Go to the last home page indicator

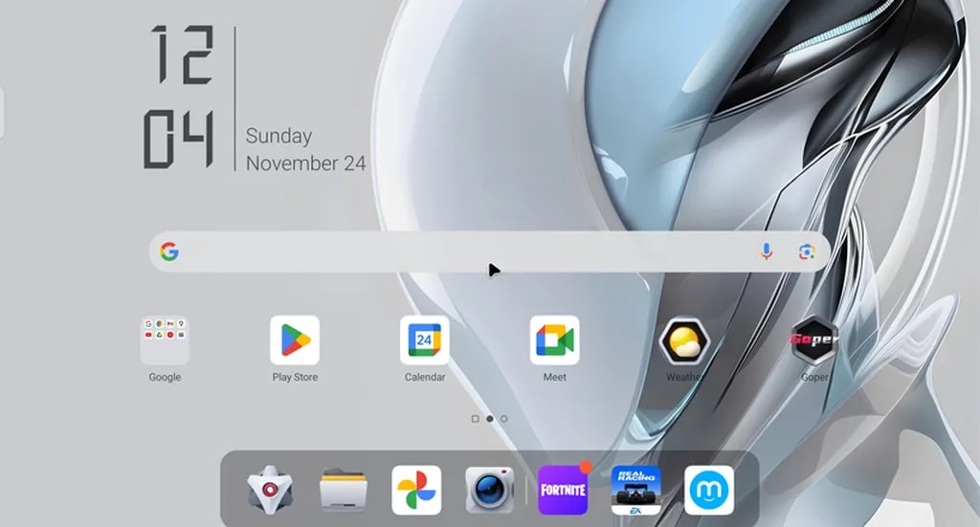(x=504, y=419)
